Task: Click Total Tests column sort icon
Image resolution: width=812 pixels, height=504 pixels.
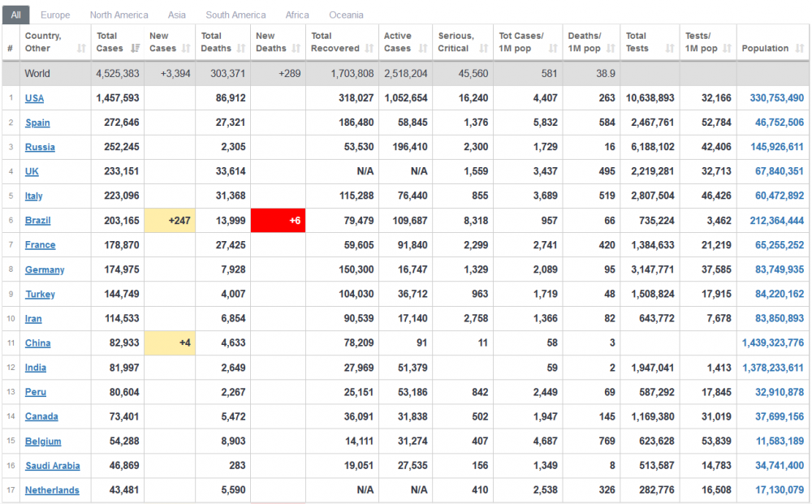Action: click(670, 49)
